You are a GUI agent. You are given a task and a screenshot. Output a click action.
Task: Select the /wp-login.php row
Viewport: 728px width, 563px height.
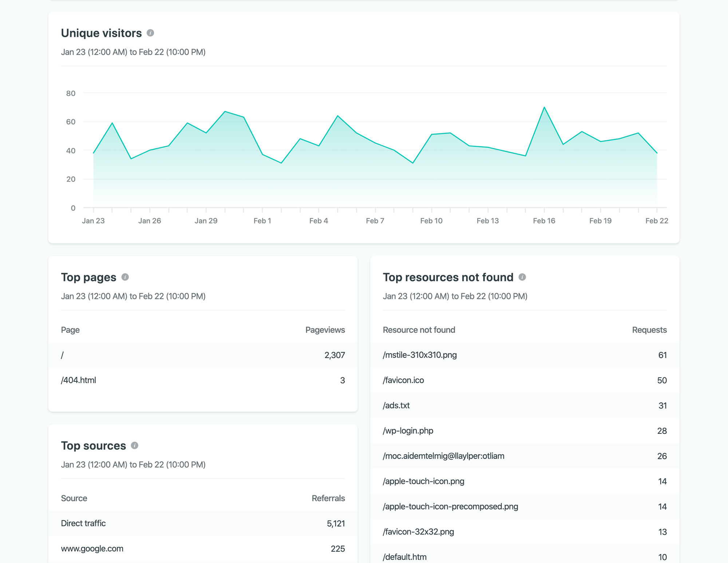tap(525, 431)
